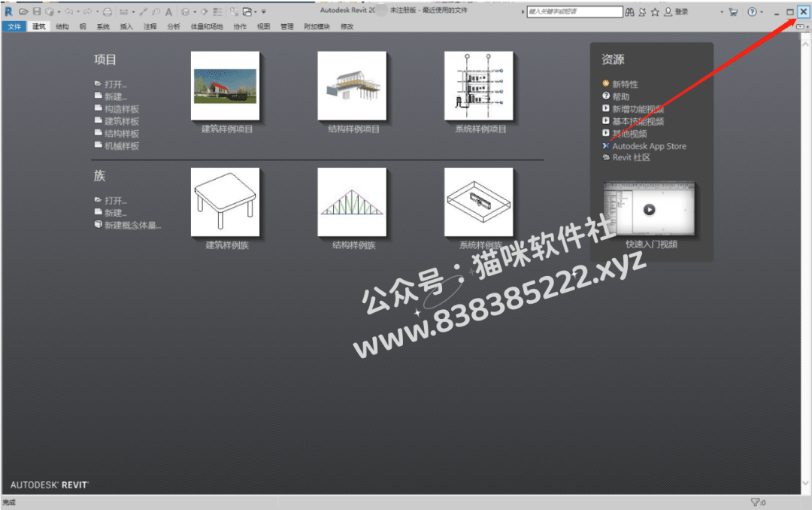This screenshot has width=812, height=510.
Task: Switch to the 建筑 ribbon tab
Action: click(x=39, y=26)
